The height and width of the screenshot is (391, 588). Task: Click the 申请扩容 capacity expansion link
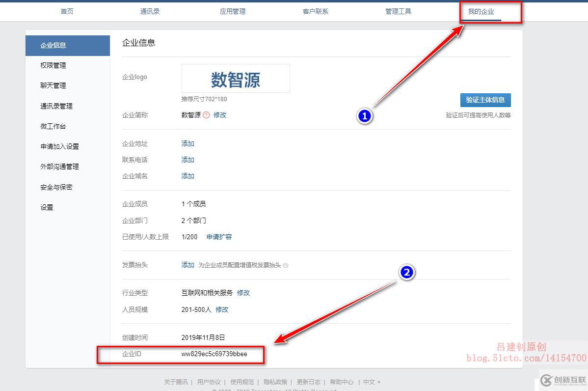[219, 236]
